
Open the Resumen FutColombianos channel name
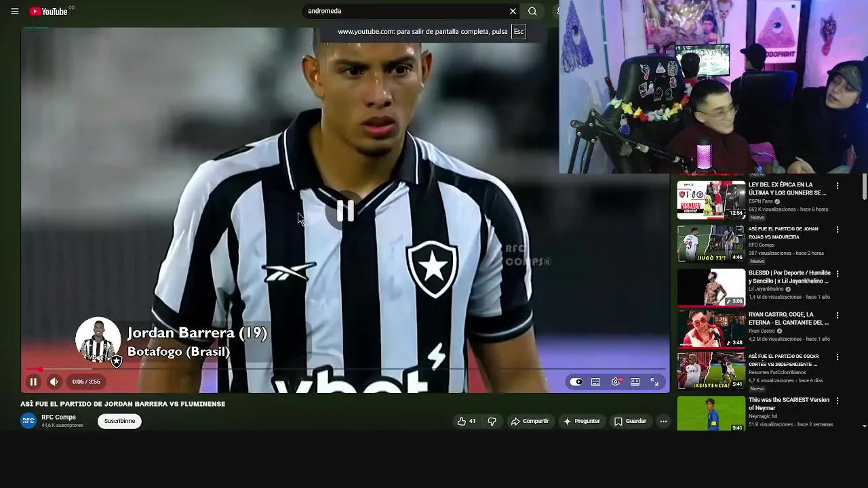777,372
